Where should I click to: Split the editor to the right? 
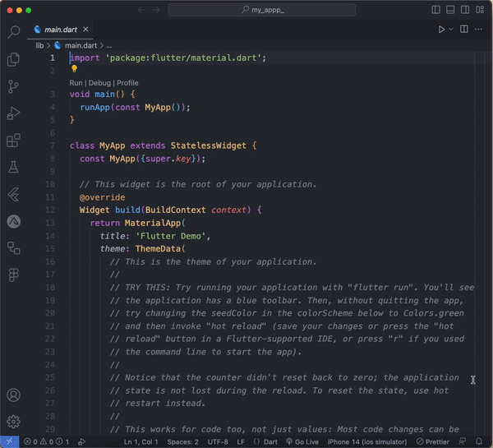coord(464,30)
